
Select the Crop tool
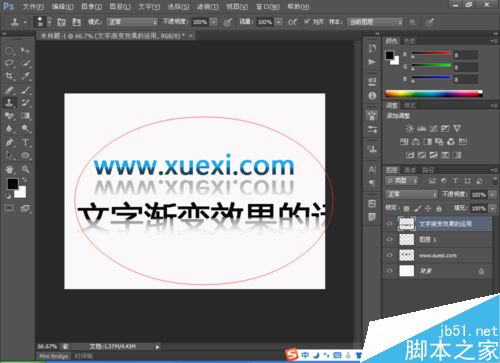click(x=9, y=76)
